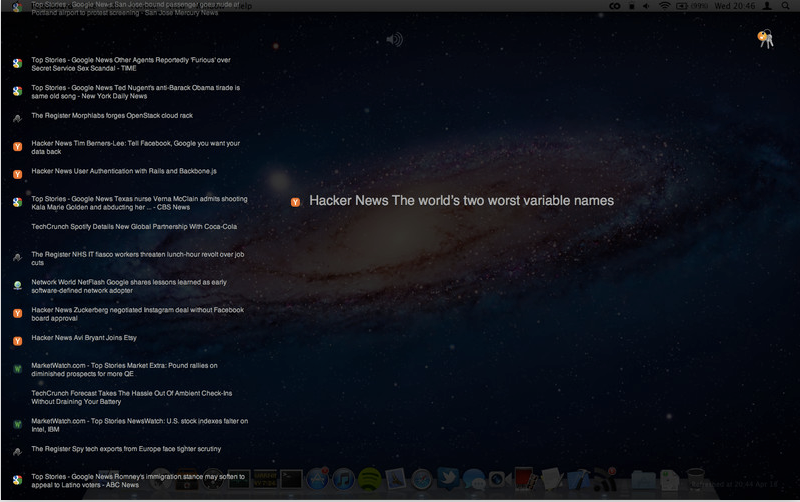Open Messages from the Dock
800x502 pixels.
tap(474, 480)
